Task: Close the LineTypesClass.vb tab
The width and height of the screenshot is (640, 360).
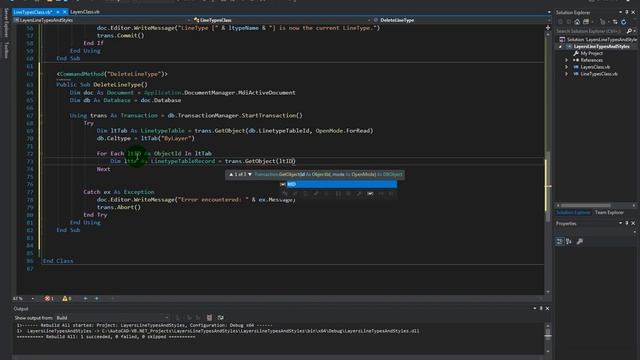Action: click(64, 12)
